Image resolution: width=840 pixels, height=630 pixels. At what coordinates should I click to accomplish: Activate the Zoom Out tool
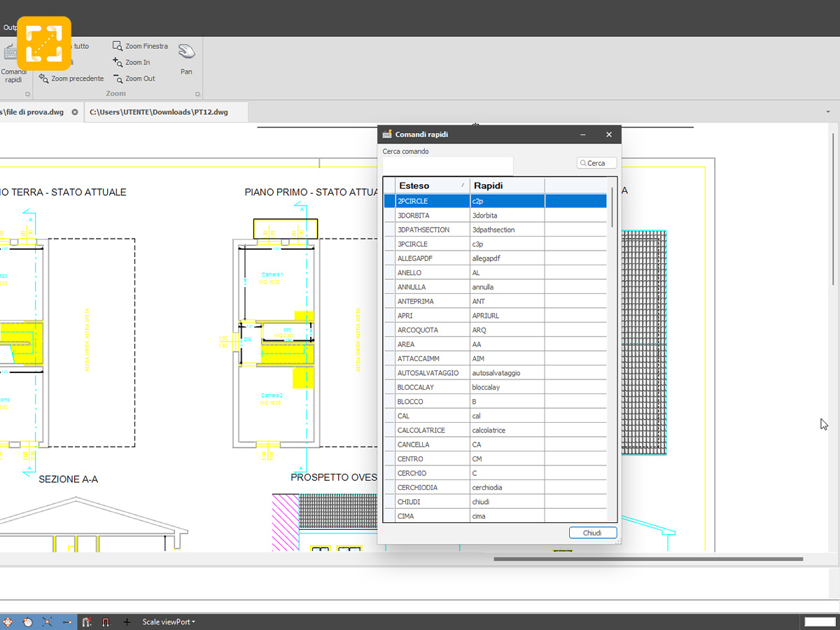(118, 78)
